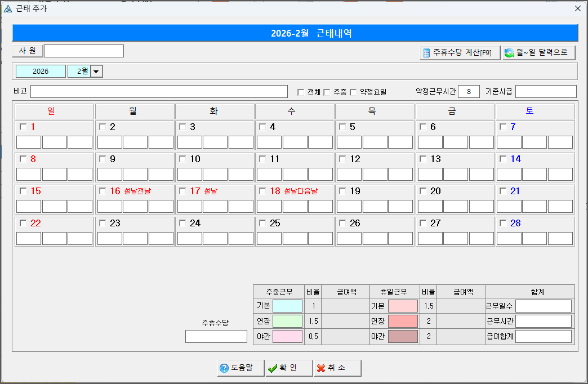The height and width of the screenshot is (384, 588).
Task: Click the 수 Wednesday column header
Action: coord(295,111)
